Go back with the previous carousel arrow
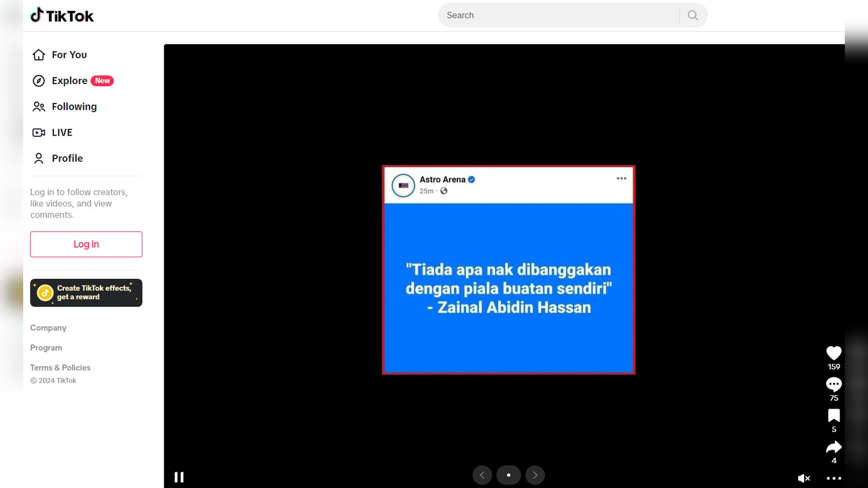The width and height of the screenshot is (868, 488). [482, 475]
